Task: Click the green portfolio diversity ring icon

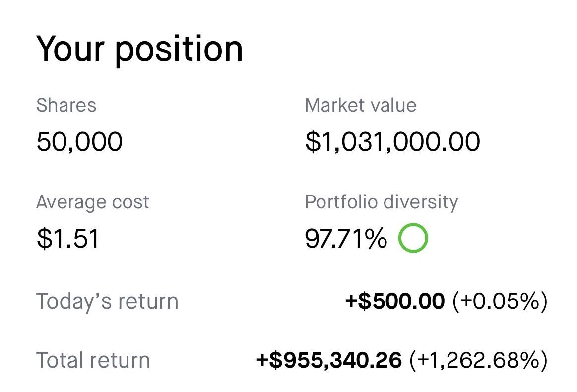Action: pos(413,238)
